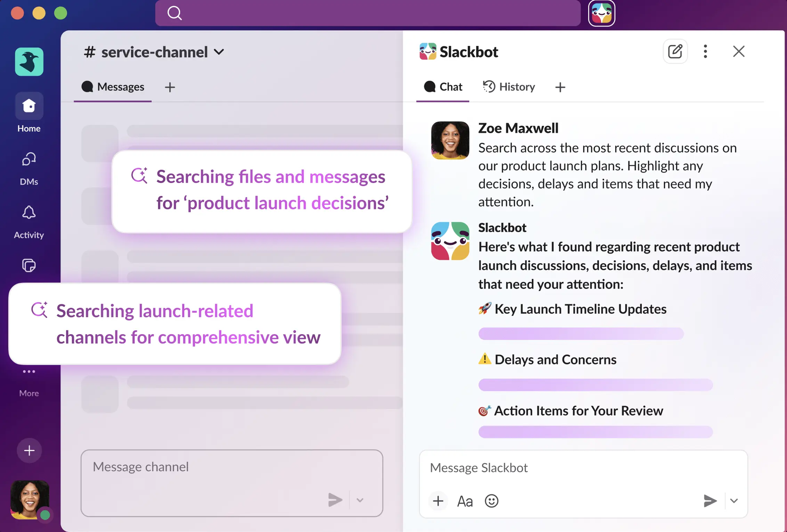Open Slackbot icon next to search bar

602,13
